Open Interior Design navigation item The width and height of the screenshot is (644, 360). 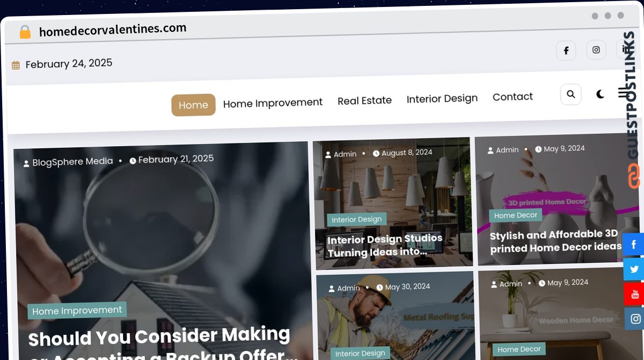[442, 98]
